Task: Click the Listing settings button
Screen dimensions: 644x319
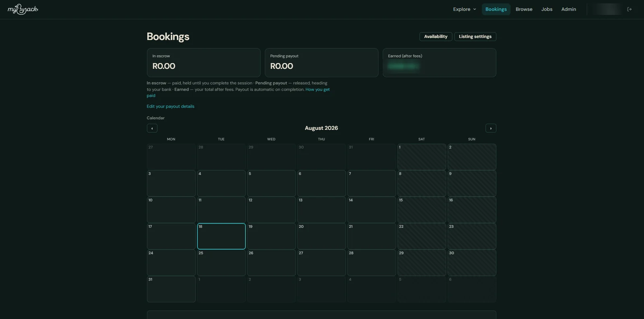Action: [475, 37]
